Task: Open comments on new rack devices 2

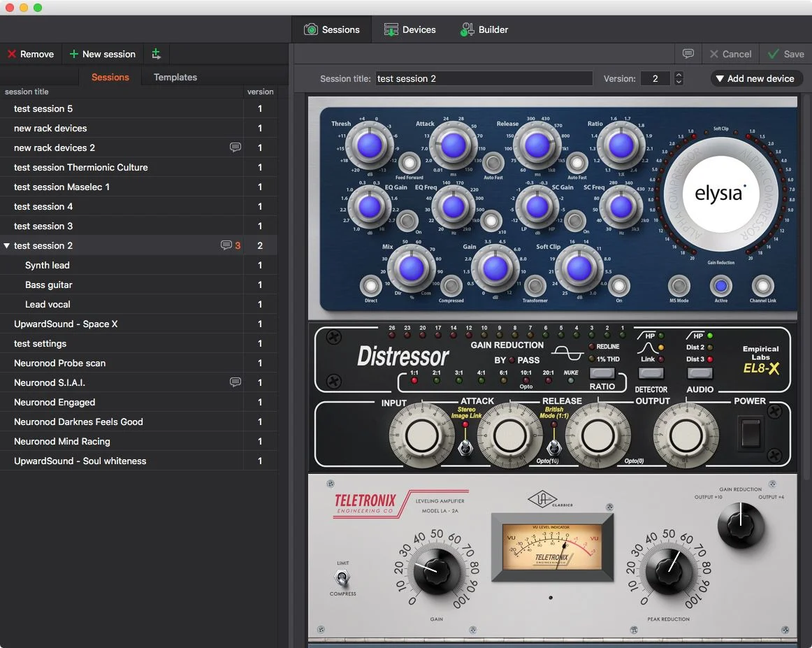Action: [235, 147]
